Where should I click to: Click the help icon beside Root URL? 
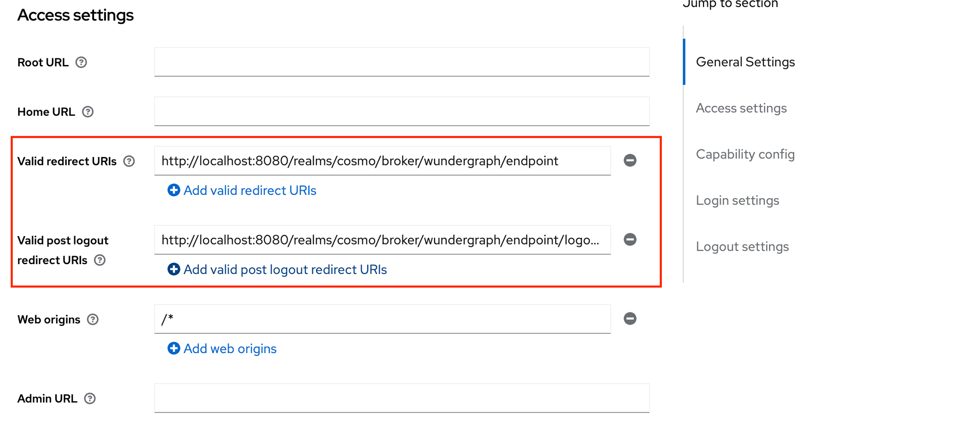(x=82, y=63)
